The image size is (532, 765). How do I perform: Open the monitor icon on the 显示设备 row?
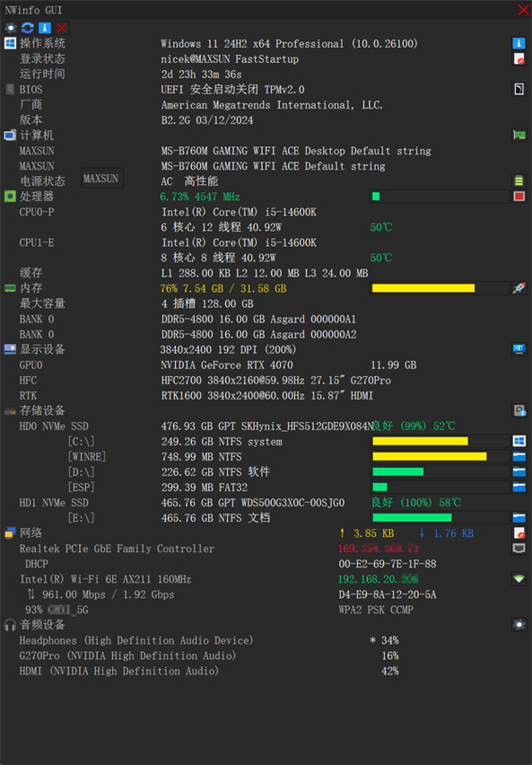[x=519, y=349]
